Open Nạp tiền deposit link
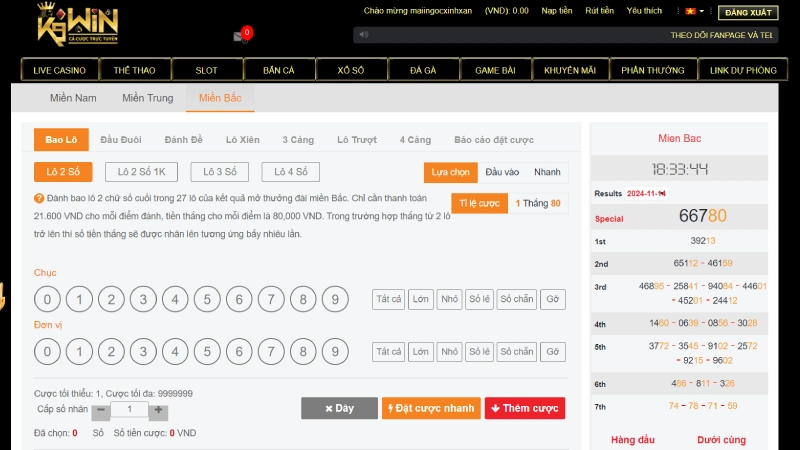The height and width of the screenshot is (450, 800). pyautogui.click(x=557, y=11)
